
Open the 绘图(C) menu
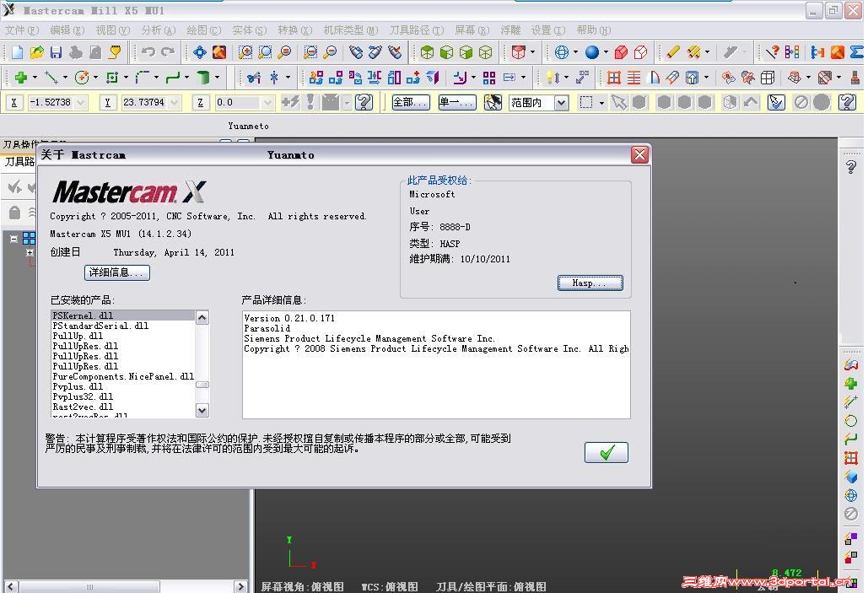(x=204, y=30)
